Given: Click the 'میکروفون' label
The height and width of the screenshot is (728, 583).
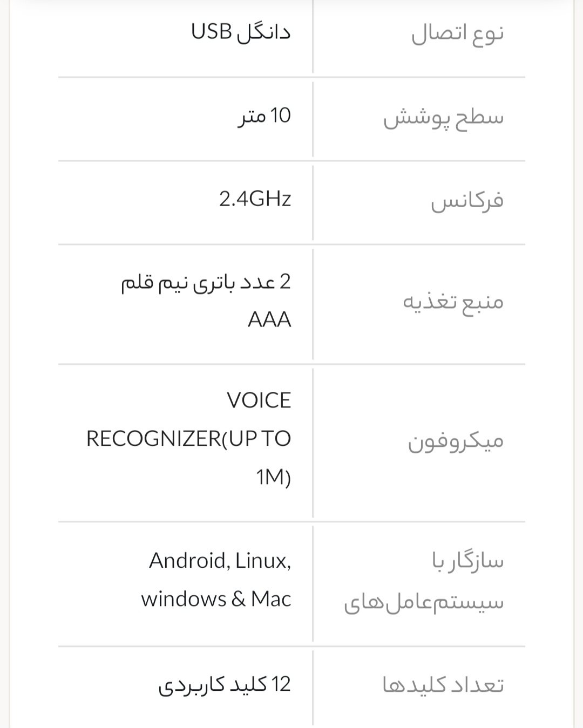Looking at the screenshot, I should 456,442.
